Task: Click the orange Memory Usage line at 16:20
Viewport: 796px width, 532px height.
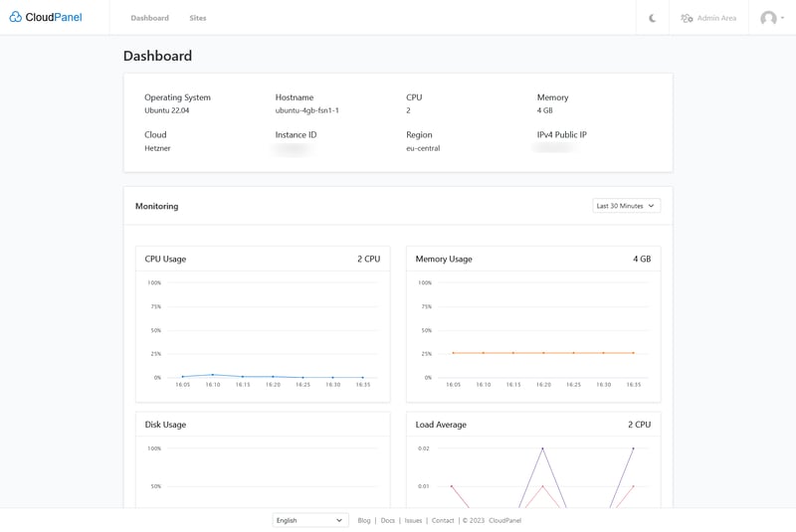Action: click(543, 353)
